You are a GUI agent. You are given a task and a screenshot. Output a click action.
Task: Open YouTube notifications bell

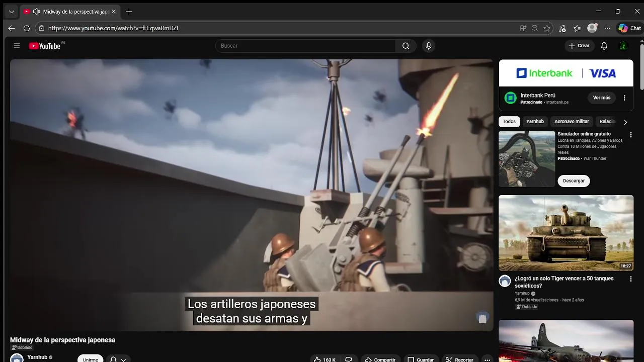pyautogui.click(x=604, y=46)
